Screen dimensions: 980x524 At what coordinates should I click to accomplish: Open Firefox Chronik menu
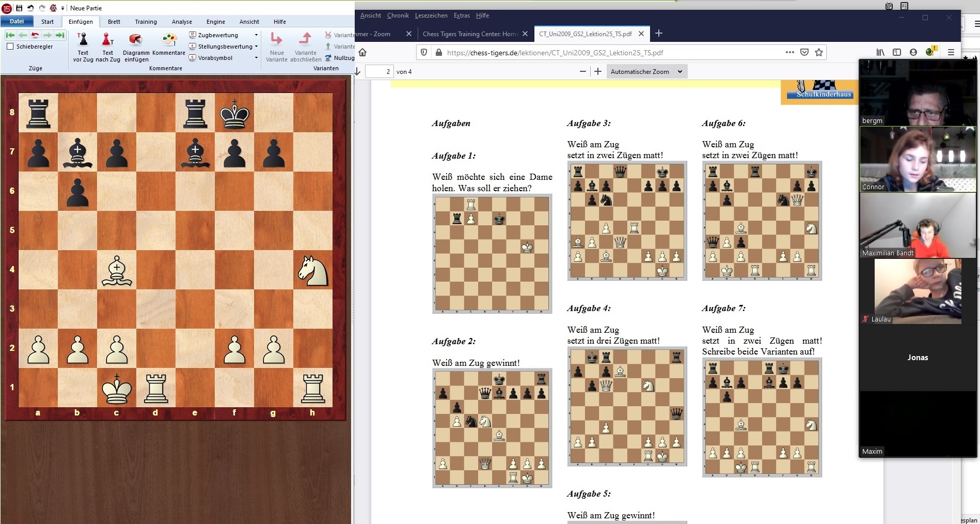click(x=398, y=16)
